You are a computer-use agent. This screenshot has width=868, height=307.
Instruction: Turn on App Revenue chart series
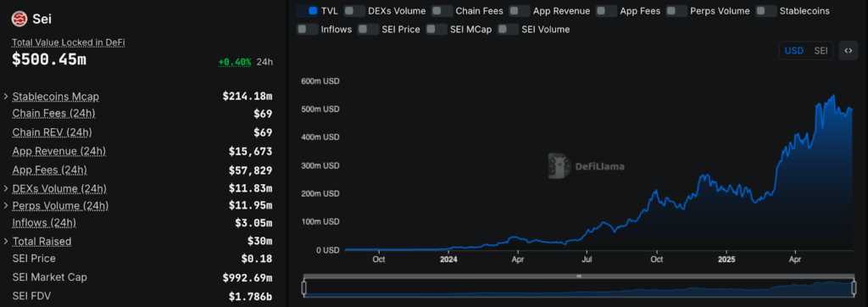[520, 11]
